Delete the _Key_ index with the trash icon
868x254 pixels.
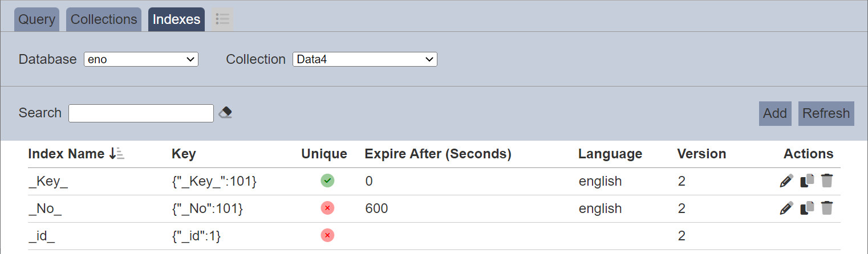point(827,181)
